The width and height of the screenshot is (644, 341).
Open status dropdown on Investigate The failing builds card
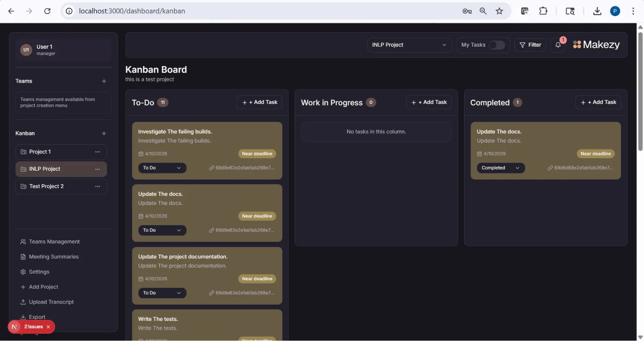(x=162, y=168)
